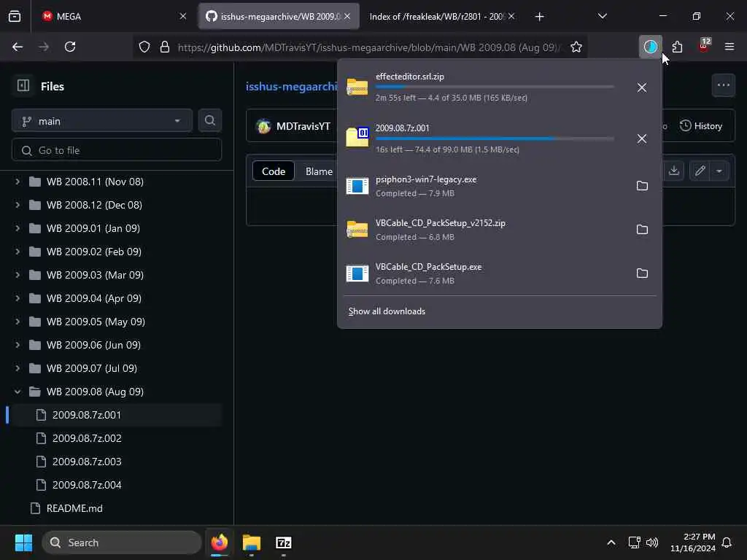Click the file tree search icon button
The width and height of the screenshot is (747, 560).
click(x=209, y=121)
